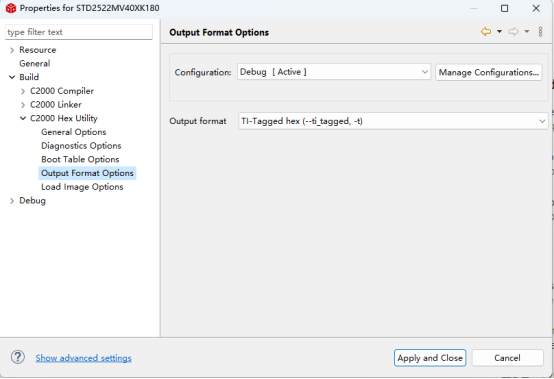Expand the Resource tree node
Image resolution: width=554 pixels, height=379 pixels.
(12, 50)
